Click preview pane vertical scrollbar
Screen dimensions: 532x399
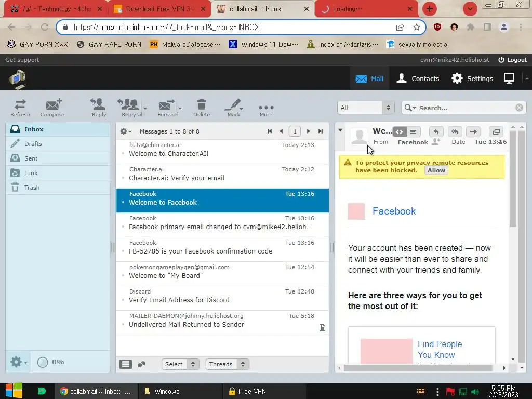[x=513, y=180]
